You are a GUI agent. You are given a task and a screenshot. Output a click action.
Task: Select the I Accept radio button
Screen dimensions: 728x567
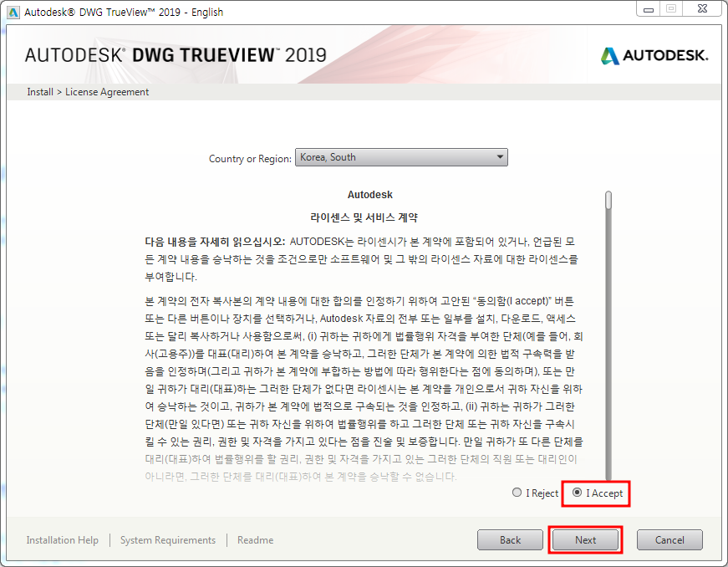(576, 493)
